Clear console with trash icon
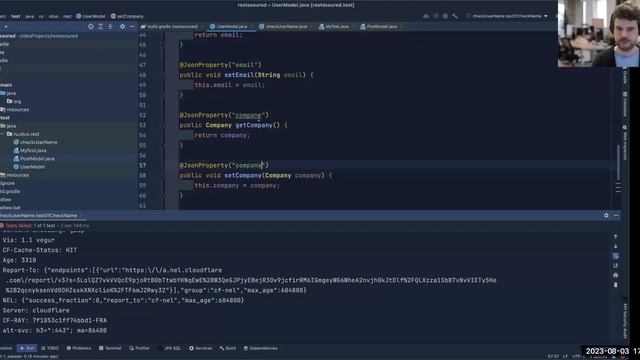This screenshot has height=360, width=640. click(x=616, y=285)
